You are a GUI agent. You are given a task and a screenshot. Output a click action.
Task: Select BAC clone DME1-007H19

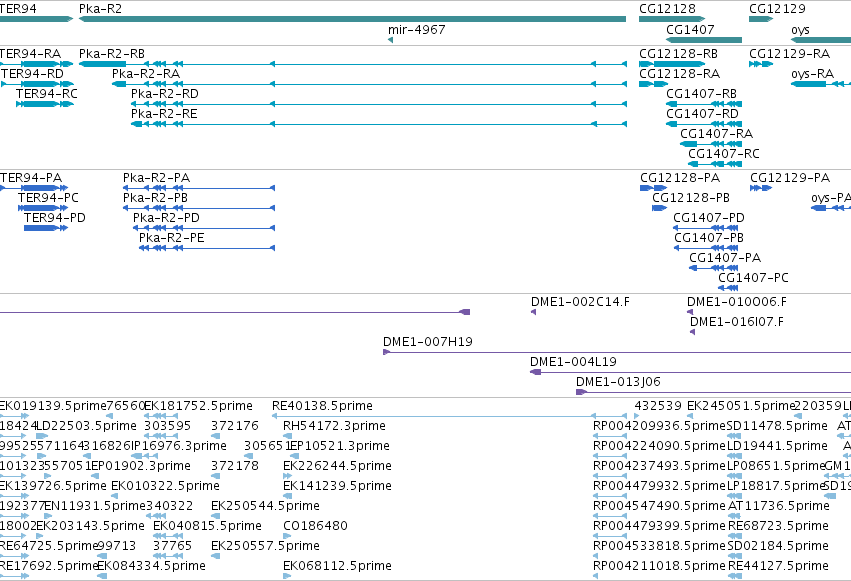[x=617, y=352]
